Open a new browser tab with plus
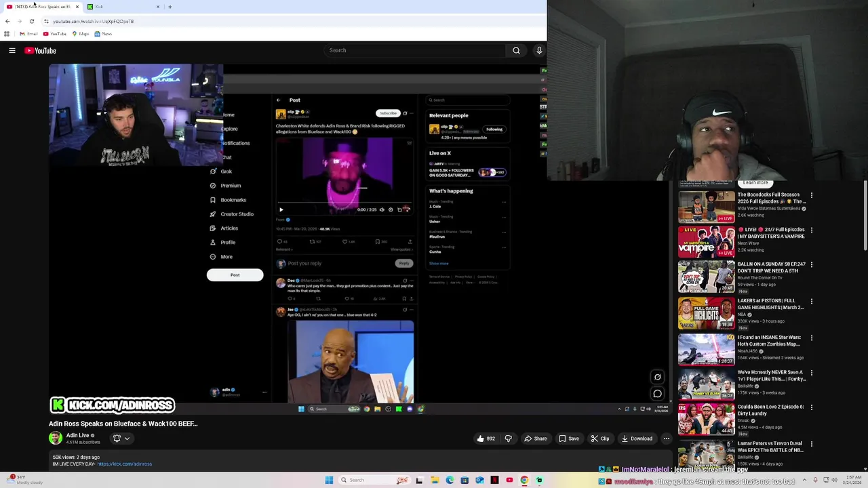 click(x=170, y=7)
